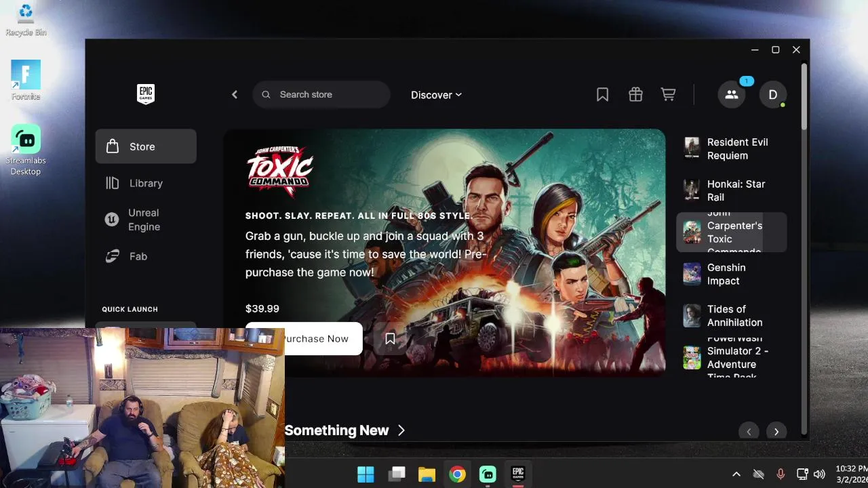Open the Wishlist bookmark icon in header
The height and width of the screenshot is (488, 868).
[x=602, y=95]
